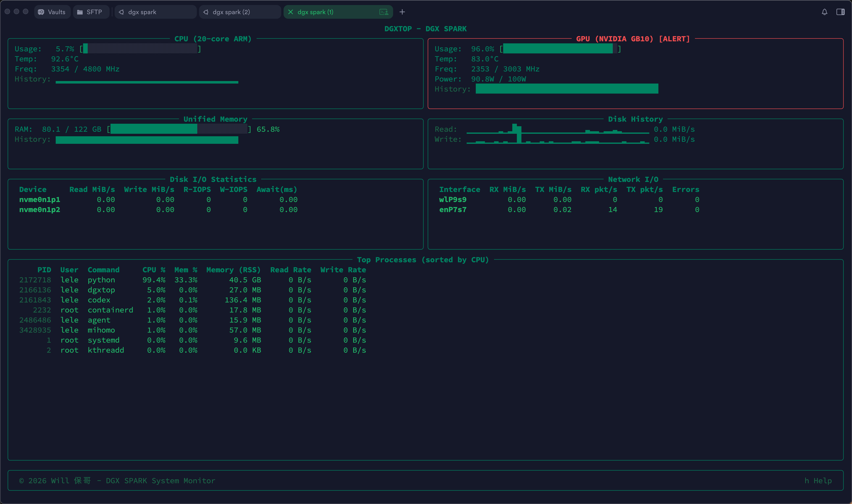Click the Top Processes (sorted by CPU) heading

[x=423, y=260]
